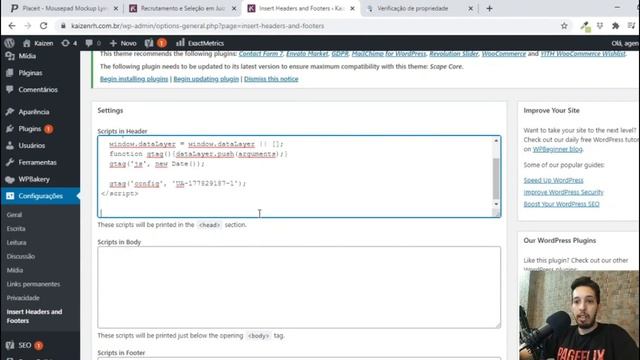Open the YITH WooCommerce Wishlist link
The image size is (640, 360).
582,53
